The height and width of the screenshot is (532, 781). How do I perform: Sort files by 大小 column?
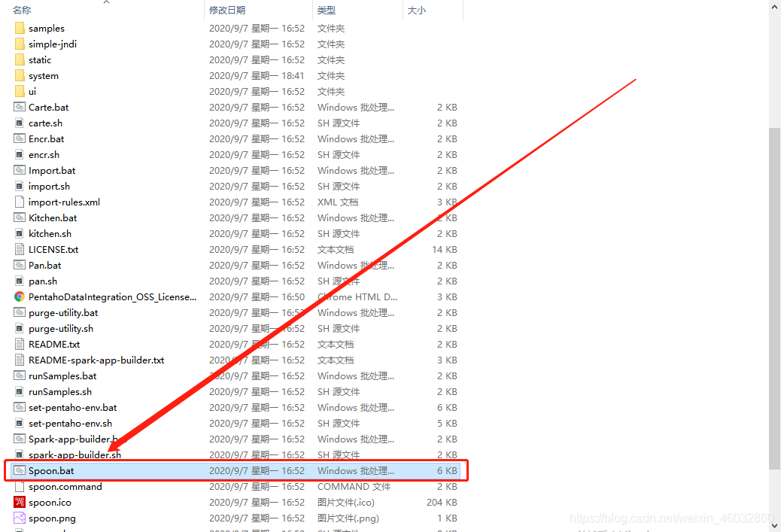416,10
